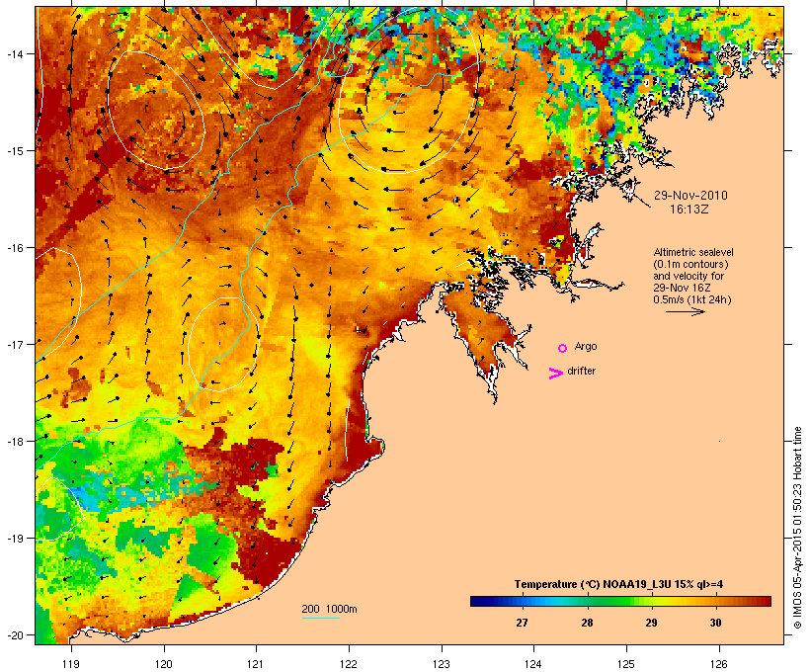This screenshot has height=672, width=810.
Task: Click the dark blue end of the temperature colorbar
Action: click(475, 601)
